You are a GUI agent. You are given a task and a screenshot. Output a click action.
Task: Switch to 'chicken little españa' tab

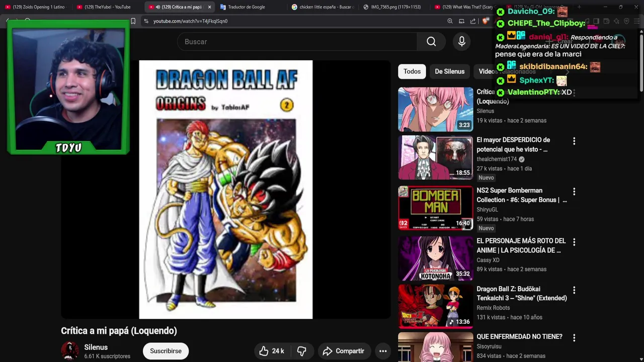323,7
